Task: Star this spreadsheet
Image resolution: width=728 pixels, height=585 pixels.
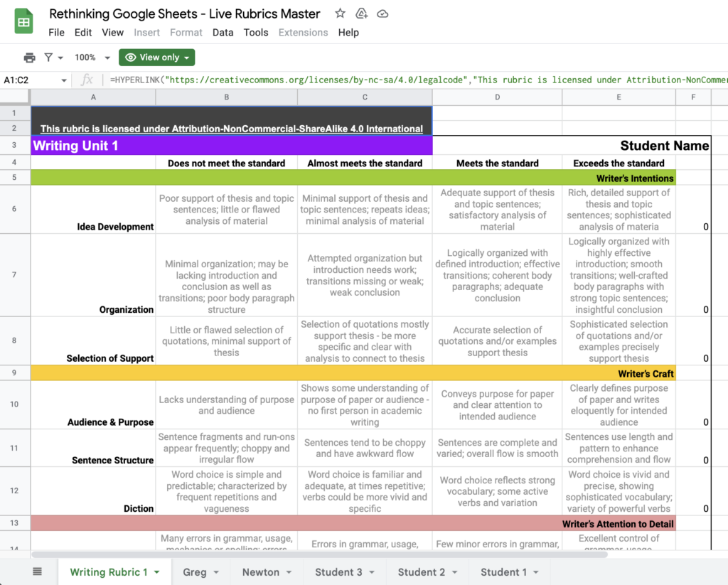Action: tap(341, 14)
